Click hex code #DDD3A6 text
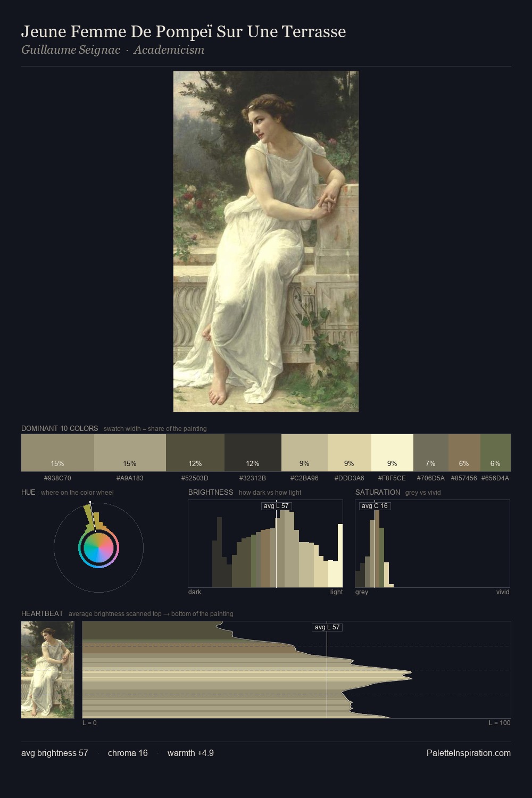Viewport: 532px width, 798px height. (x=350, y=478)
